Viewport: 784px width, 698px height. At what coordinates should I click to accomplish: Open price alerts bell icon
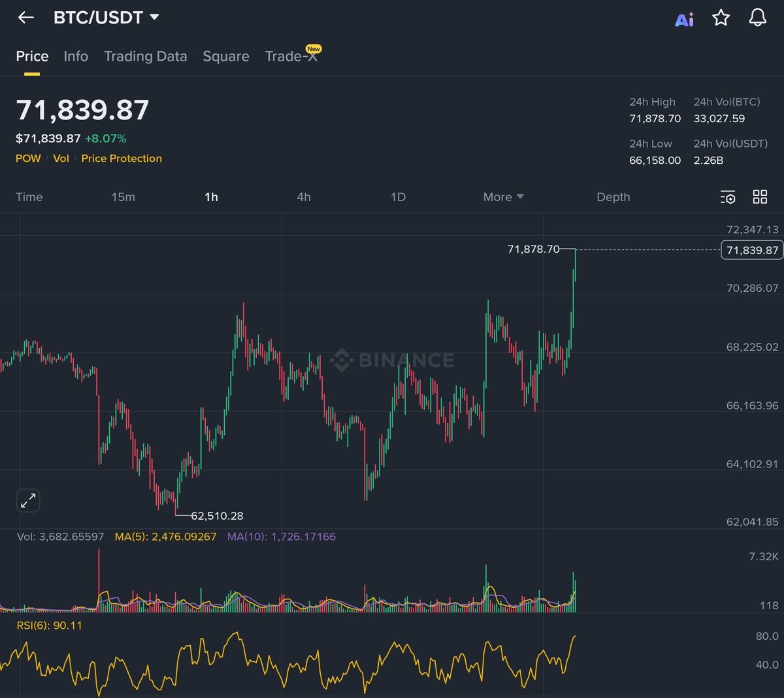[x=757, y=18]
